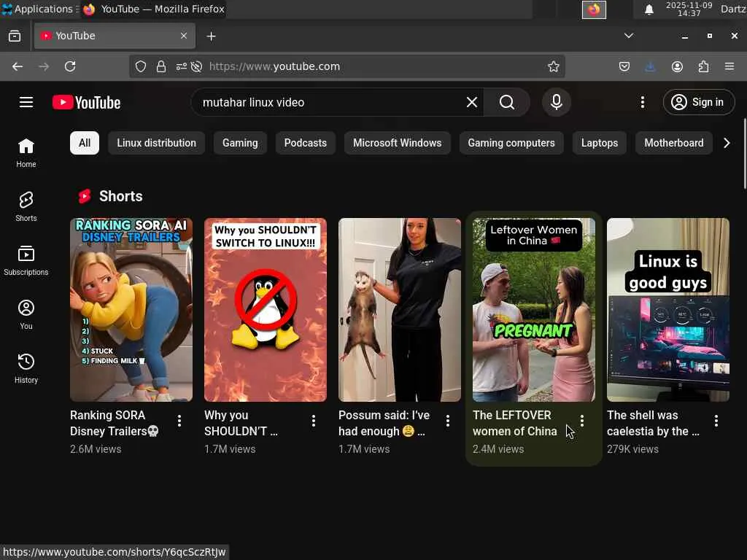Select the All filter chip

click(x=85, y=143)
